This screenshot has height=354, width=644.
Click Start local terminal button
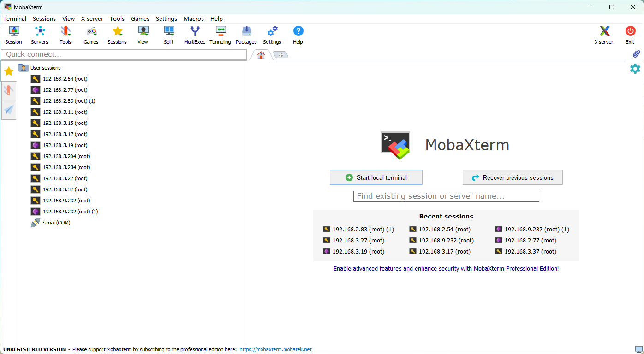pos(376,177)
